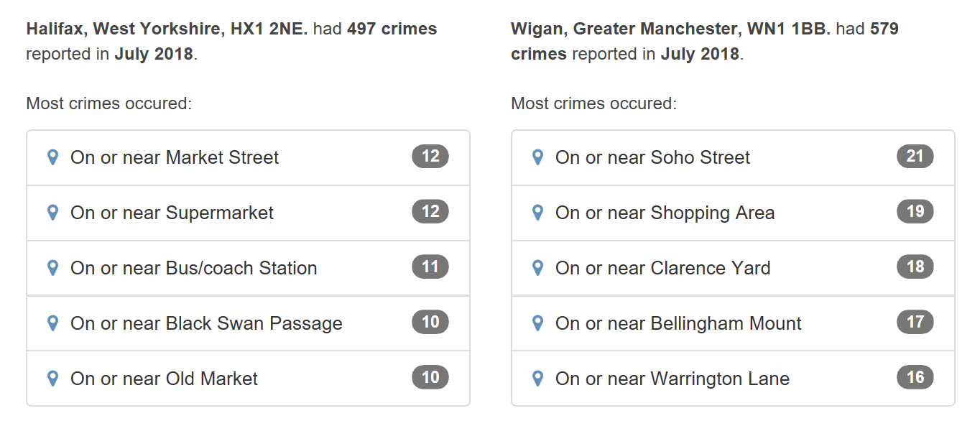Image resolution: width=980 pixels, height=426 pixels.
Task: Click the pin icon beside Black Swan Passage
Action: (52, 323)
